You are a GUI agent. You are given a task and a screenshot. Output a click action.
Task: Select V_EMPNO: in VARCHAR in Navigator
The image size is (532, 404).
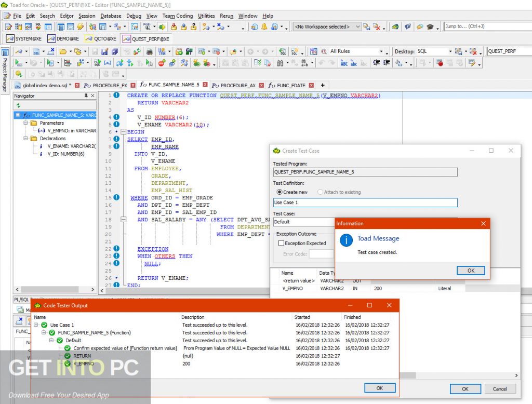pyautogui.click(x=67, y=130)
